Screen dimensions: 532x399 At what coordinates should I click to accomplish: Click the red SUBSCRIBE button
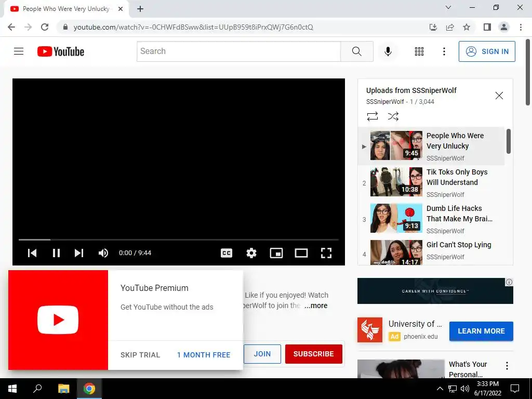(x=313, y=354)
